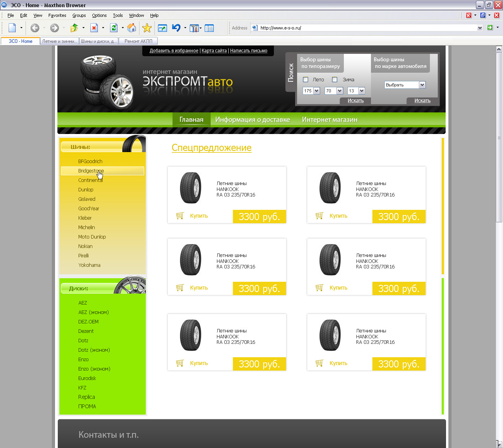Open Favorites via the yellow star icon
This screenshot has width=503, height=448.
pyautogui.click(x=147, y=28)
